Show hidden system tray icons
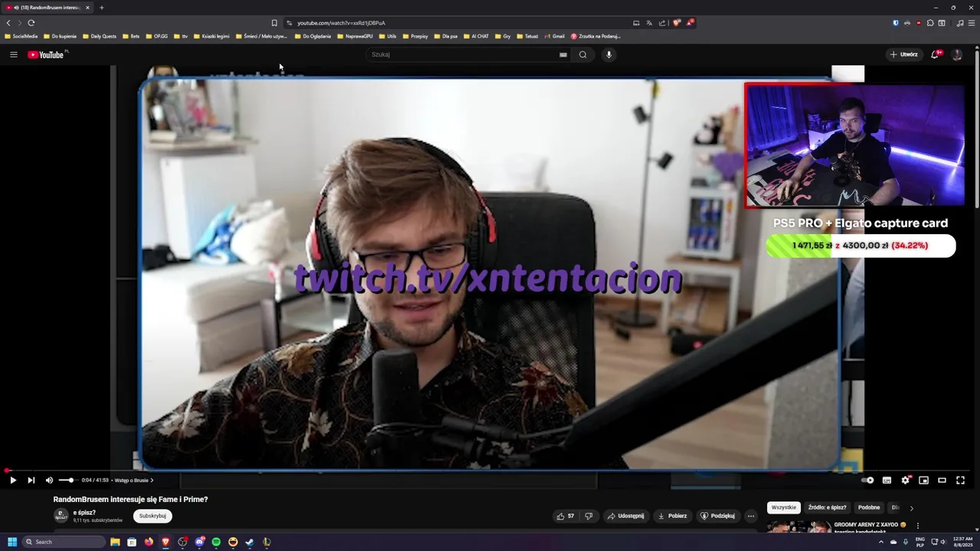Image resolution: width=980 pixels, height=551 pixels. click(880, 542)
